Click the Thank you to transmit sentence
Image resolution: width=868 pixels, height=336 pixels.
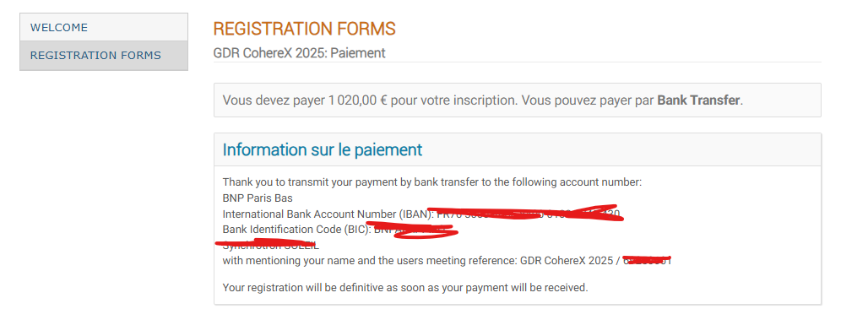[431, 182]
